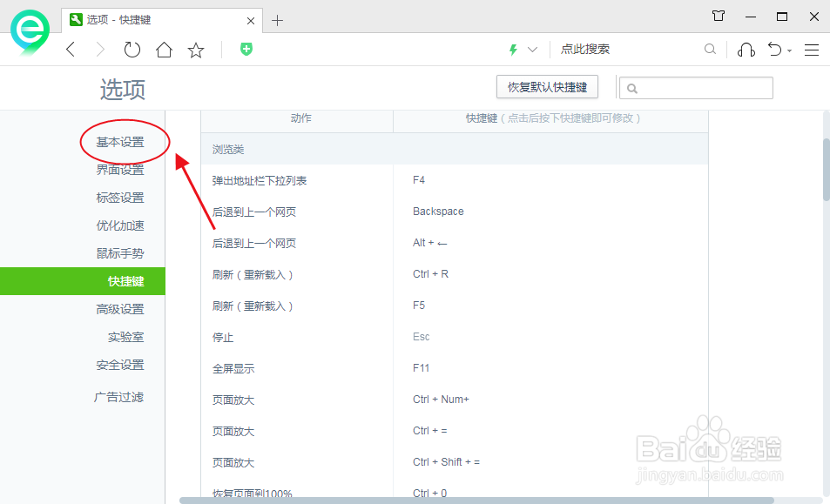Click the Ctrl + Shift + = shortcut

(x=446, y=461)
